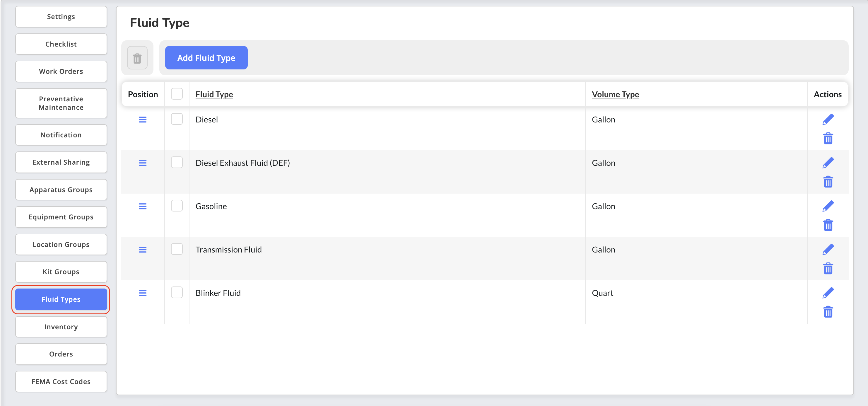The width and height of the screenshot is (868, 406).
Task: Check the Blinker Fluid row checkbox
Action: tap(177, 292)
